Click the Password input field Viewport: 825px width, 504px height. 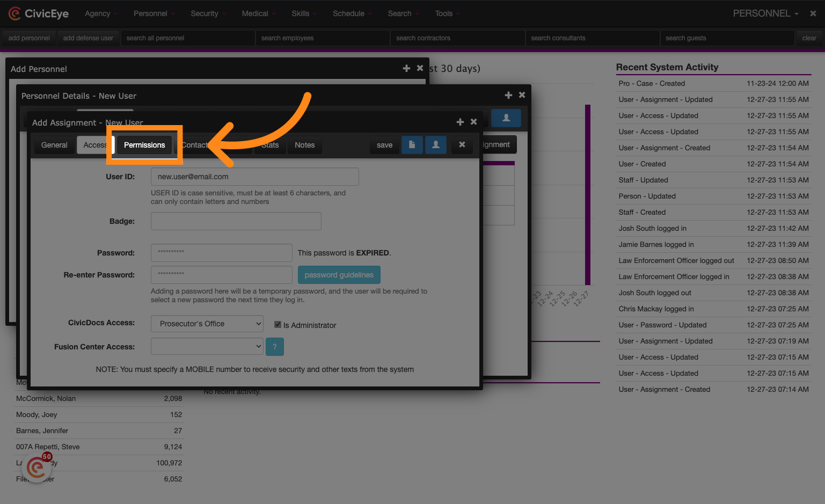pyautogui.click(x=221, y=253)
